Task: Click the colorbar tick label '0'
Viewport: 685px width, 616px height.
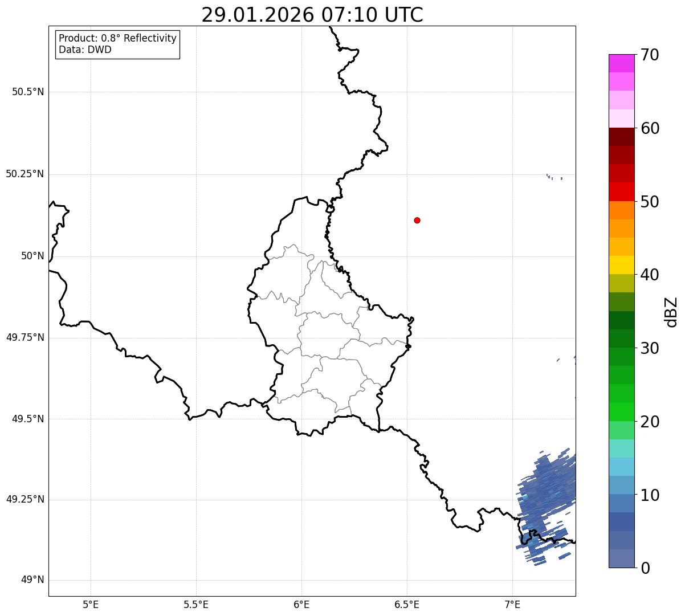Action: [646, 568]
